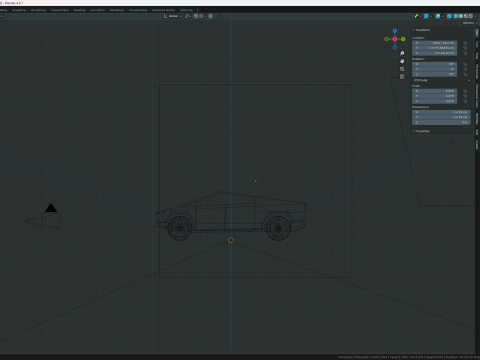Open snapping options dropdown
Screen dimensions: 480x360
tap(203, 16)
